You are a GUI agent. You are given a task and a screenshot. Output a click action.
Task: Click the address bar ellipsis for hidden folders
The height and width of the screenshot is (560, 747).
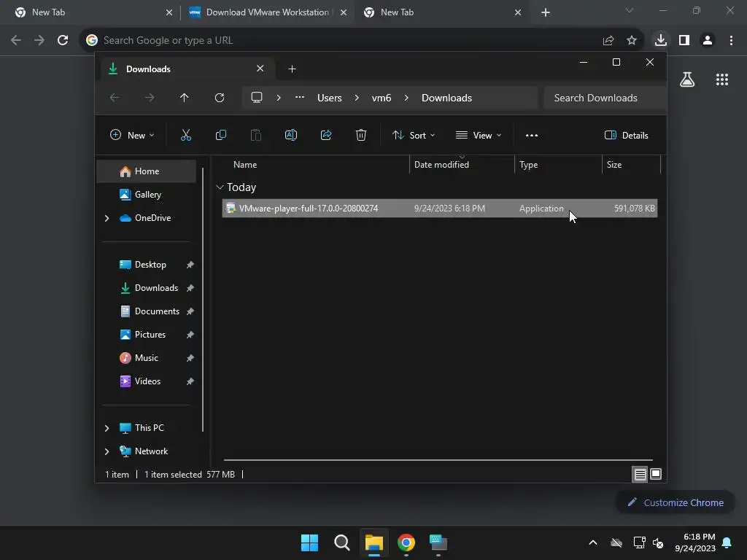coord(300,97)
